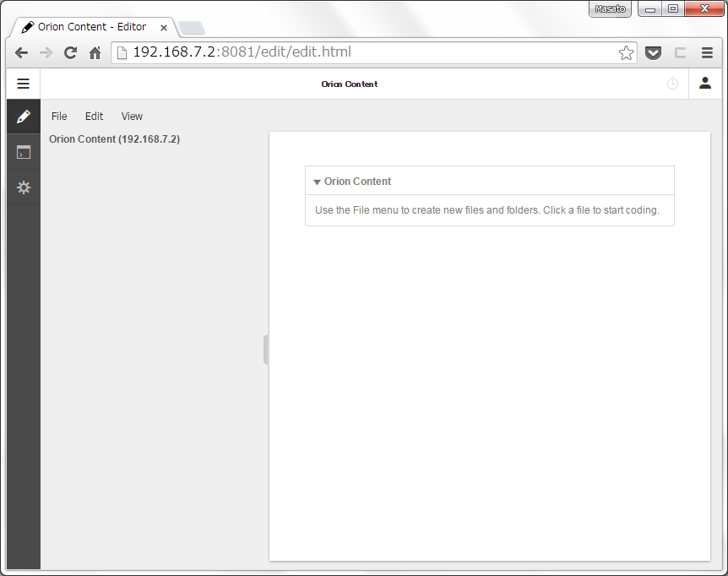Check background operations via the clock icon
Screen dimensions: 728x576
(672, 84)
